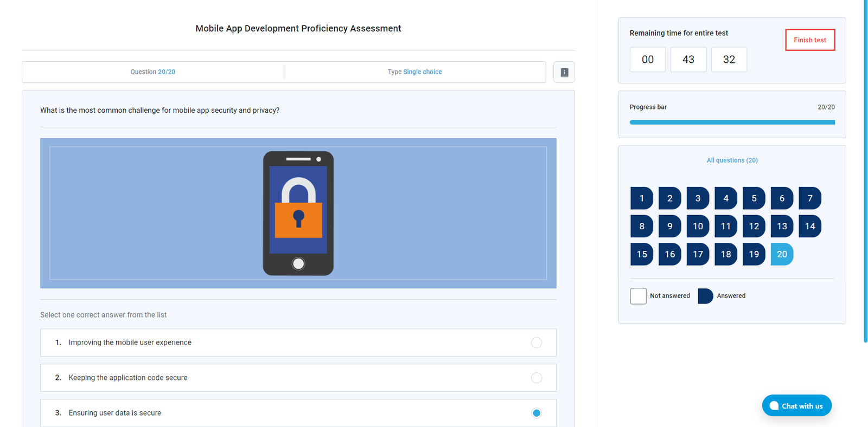Go to question 7 tile

(809, 198)
